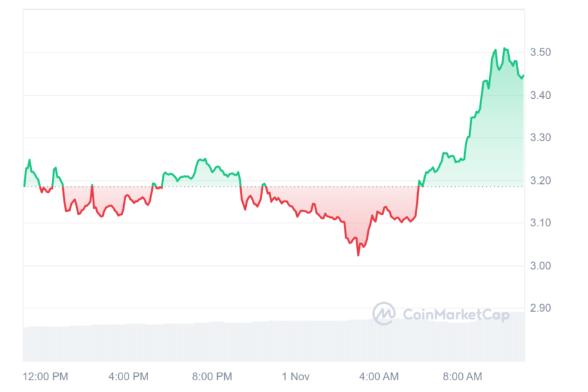Viewport: 588px width, 392px height.
Task: Click the dotted opening price baseline
Action: click(x=274, y=186)
